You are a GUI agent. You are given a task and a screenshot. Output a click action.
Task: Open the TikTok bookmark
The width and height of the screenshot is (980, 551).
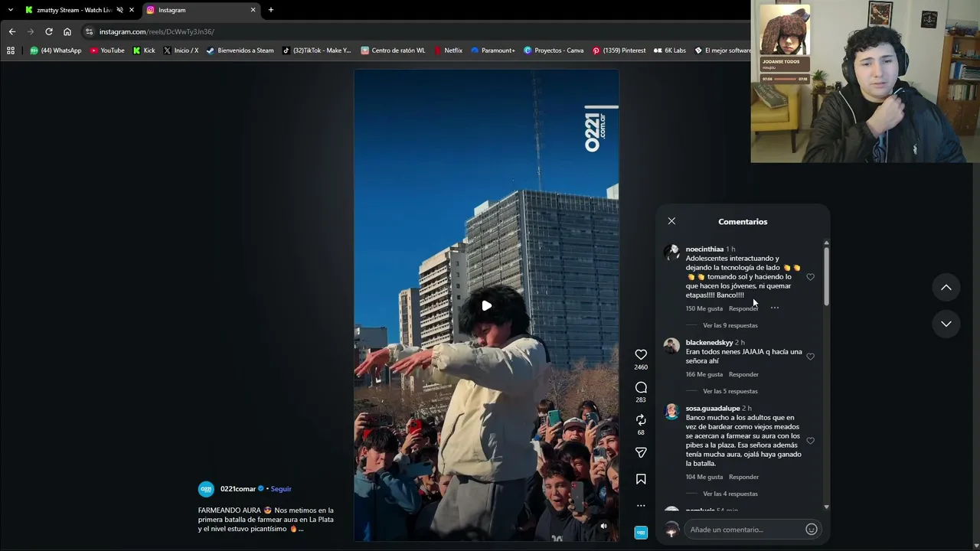pyautogui.click(x=316, y=51)
